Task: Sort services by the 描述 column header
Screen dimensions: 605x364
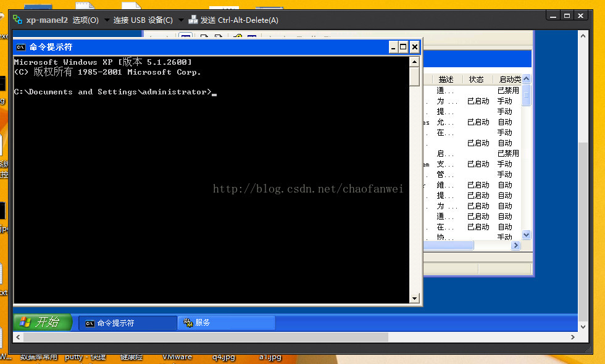Action: 446,80
